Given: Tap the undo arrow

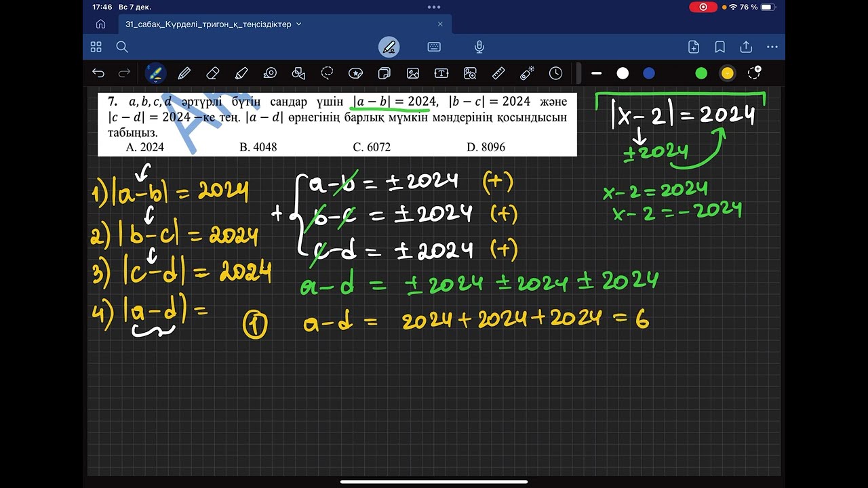Looking at the screenshot, I should tap(98, 73).
